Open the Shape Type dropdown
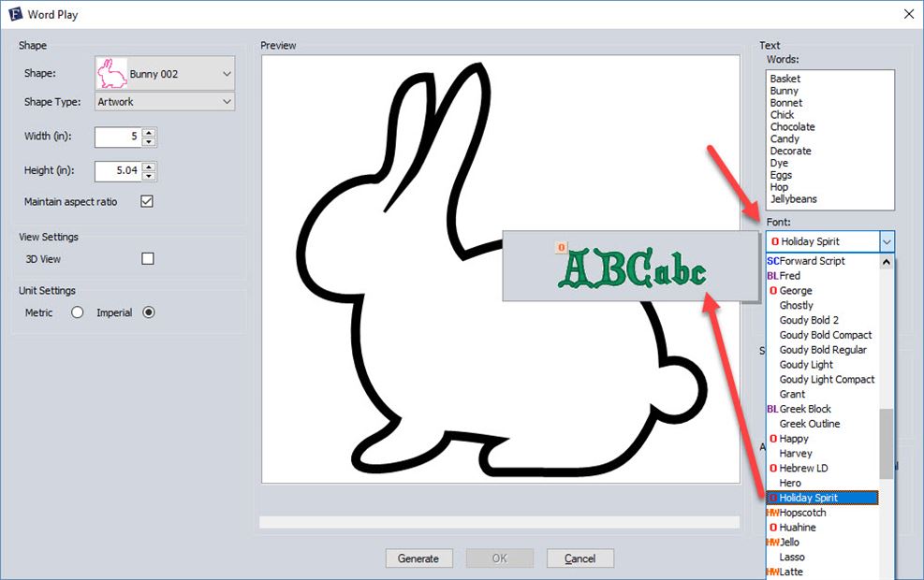This screenshot has height=580, width=924. [226, 101]
